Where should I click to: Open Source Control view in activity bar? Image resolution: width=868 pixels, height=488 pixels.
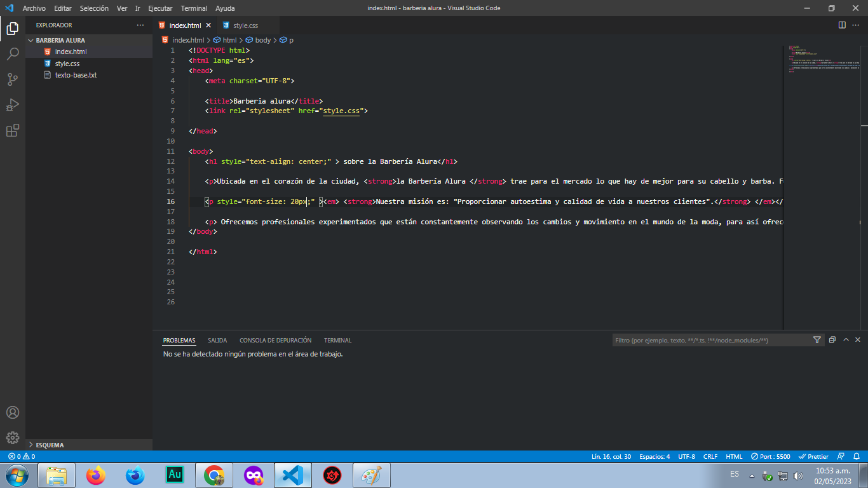pos(12,79)
